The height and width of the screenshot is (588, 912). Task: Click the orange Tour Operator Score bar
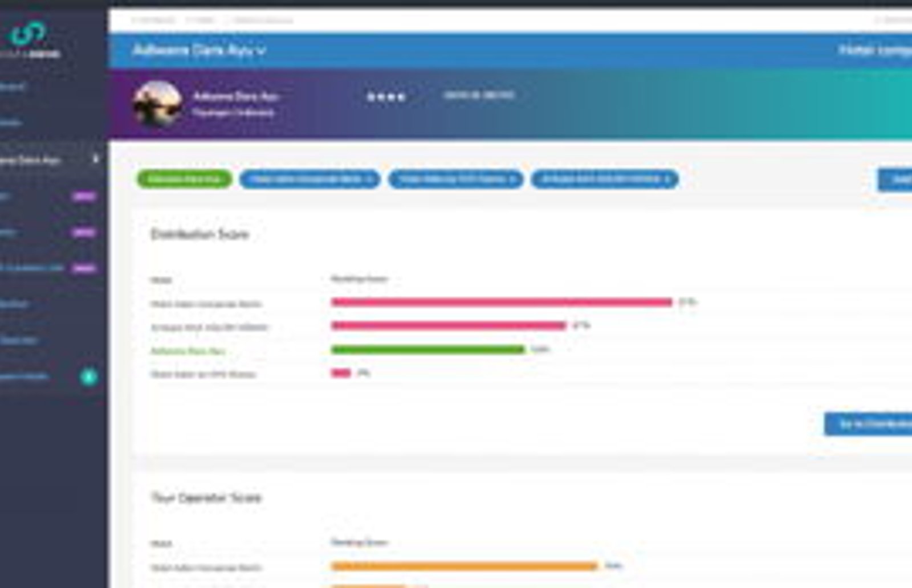pyautogui.click(x=465, y=566)
